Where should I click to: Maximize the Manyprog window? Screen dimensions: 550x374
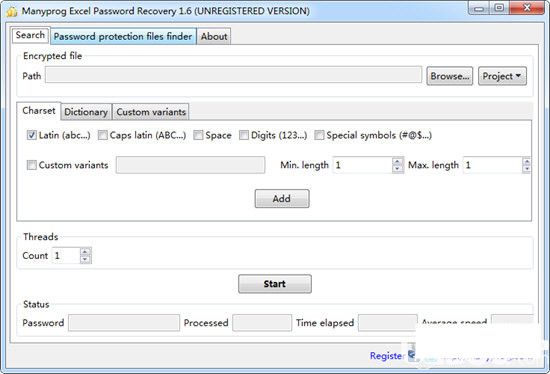coord(499,8)
